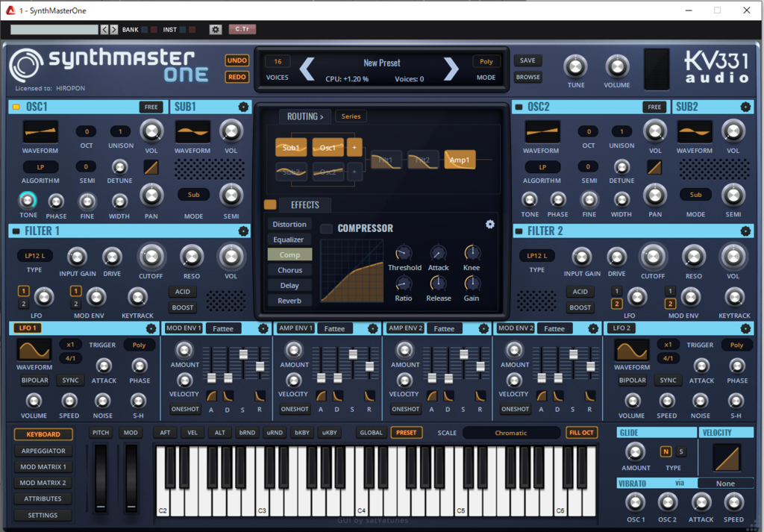Open the vibrato via None dropdown
Image resolution: width=764 pixels, height=532 pixels.
coord(725,484)
